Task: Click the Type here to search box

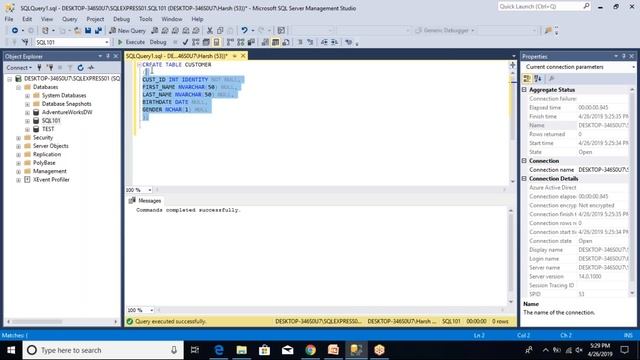Action: coord(103,350)
